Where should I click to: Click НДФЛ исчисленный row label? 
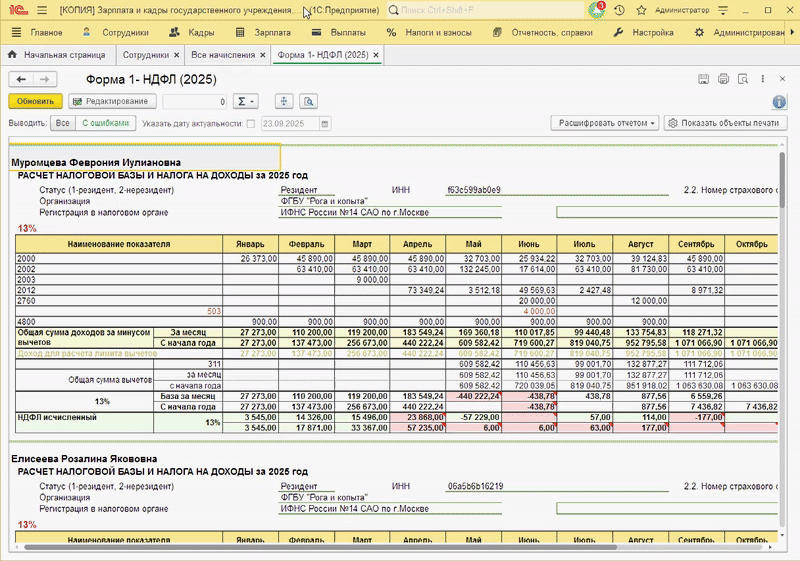pos(57,417)
